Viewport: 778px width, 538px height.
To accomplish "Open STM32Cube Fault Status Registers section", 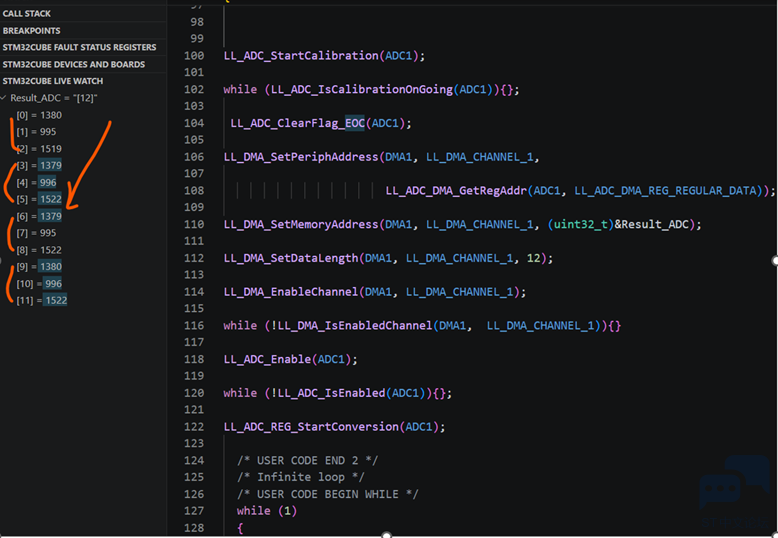I will 79,47.
